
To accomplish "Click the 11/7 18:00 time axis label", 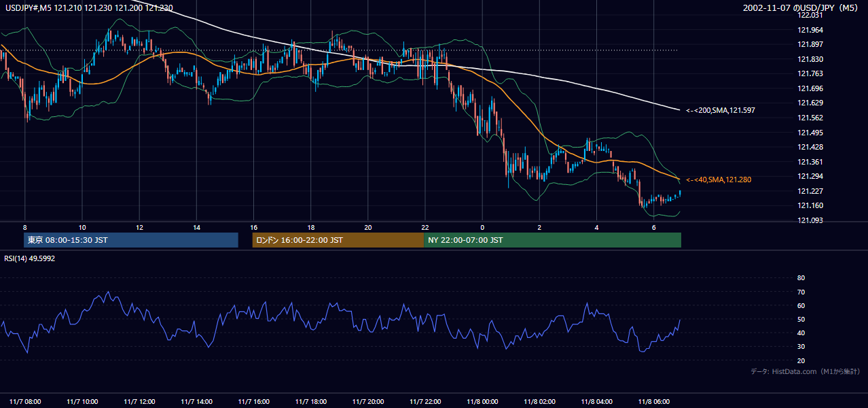I will pos(310,401).
